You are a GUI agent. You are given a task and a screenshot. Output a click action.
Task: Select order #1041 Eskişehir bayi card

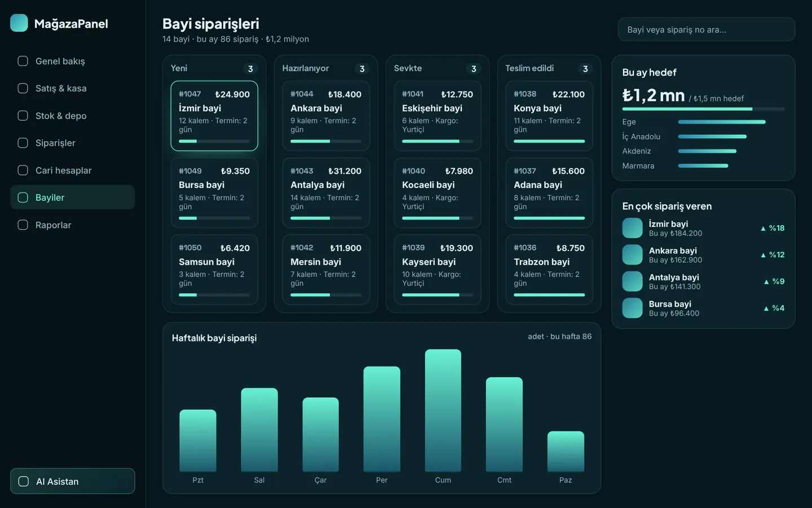click(x=438, y=116)
